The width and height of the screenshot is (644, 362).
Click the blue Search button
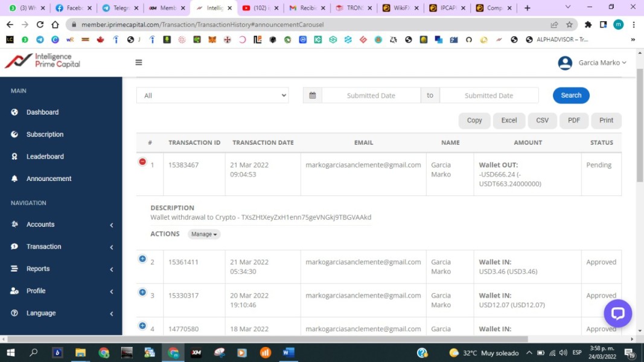coord(571,95)
